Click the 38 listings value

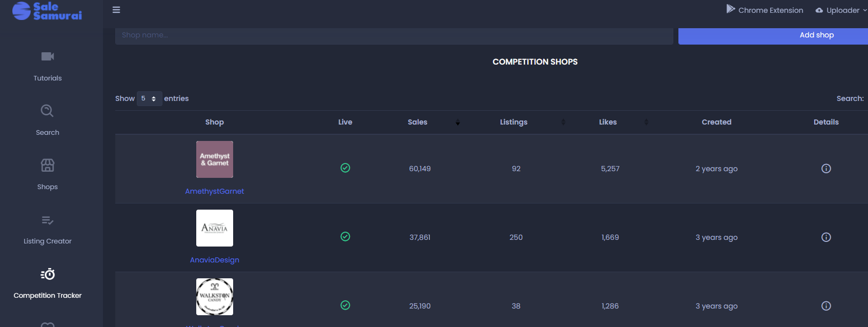coord(516,306)
